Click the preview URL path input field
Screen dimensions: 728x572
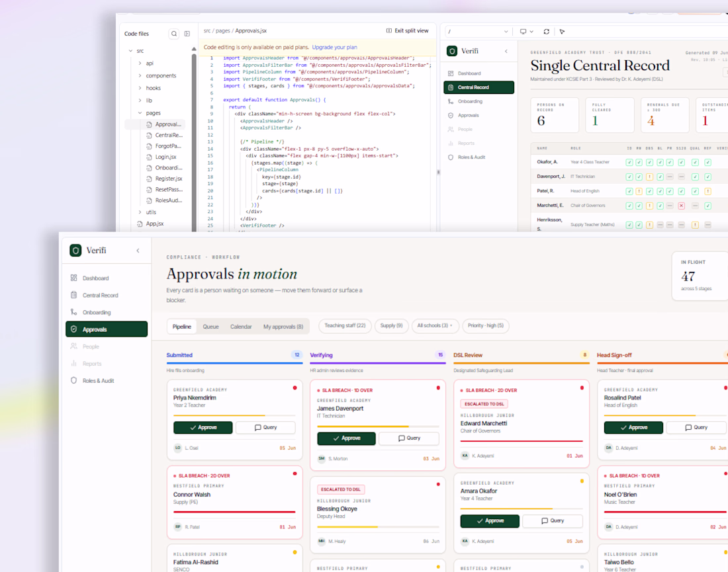(x=478, y=32)
